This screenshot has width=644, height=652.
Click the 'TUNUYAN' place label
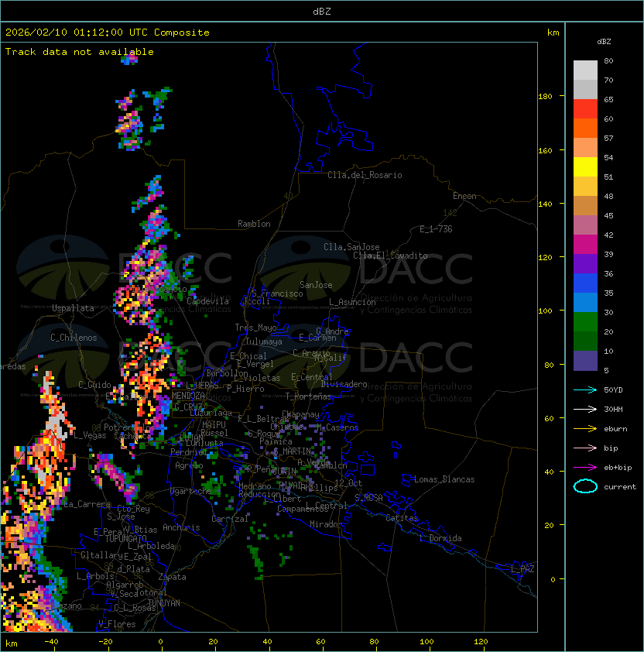pyautogui.click(x=164, y=603)
